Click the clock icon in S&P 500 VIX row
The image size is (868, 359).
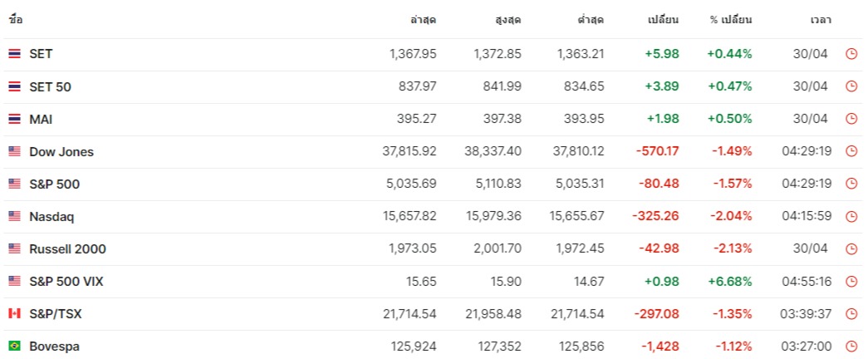click(x=851, y=282)
